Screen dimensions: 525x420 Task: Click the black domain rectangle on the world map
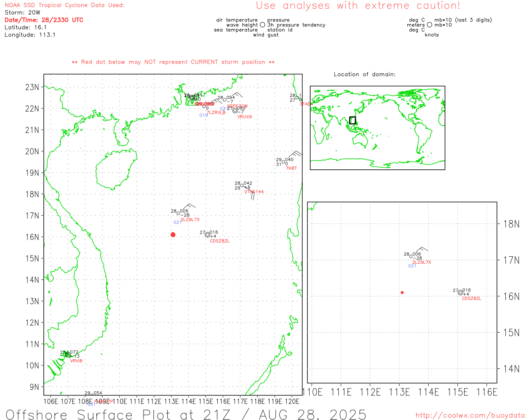(352, 120)
